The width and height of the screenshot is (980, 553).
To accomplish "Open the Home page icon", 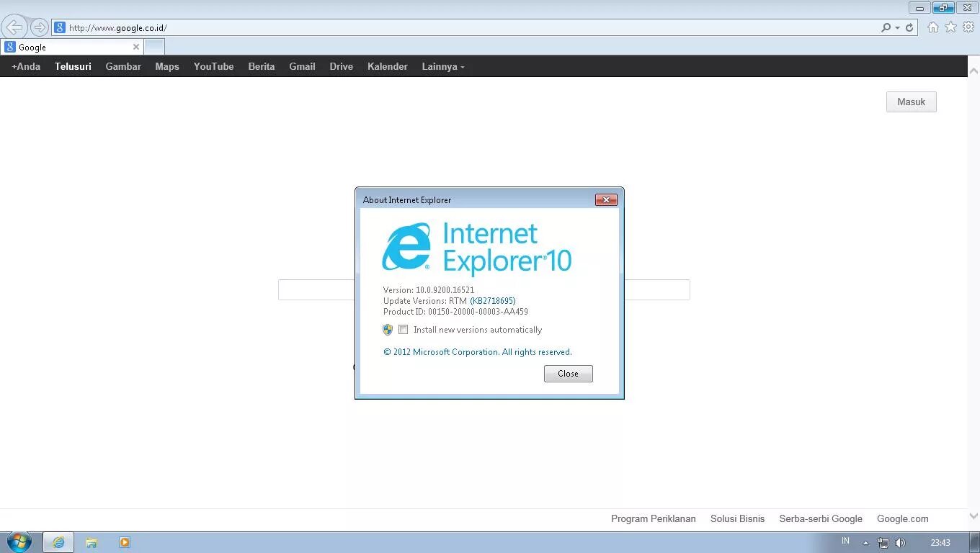I will pyautogui.click(x=933, y=27).
